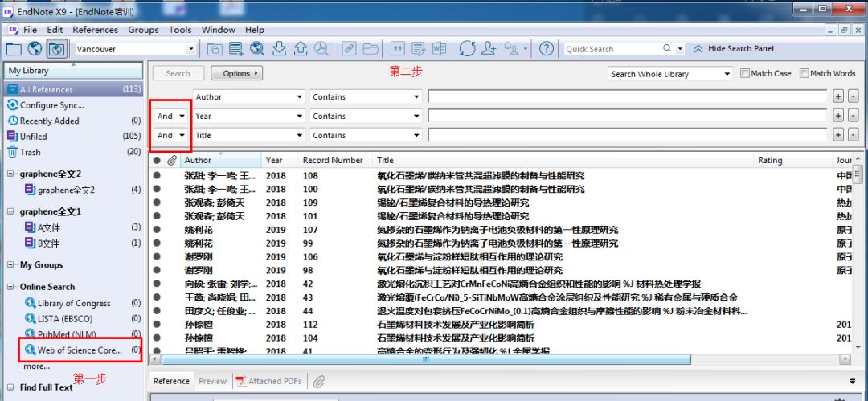Click Hide Search Panel

[x=735, y=49]
